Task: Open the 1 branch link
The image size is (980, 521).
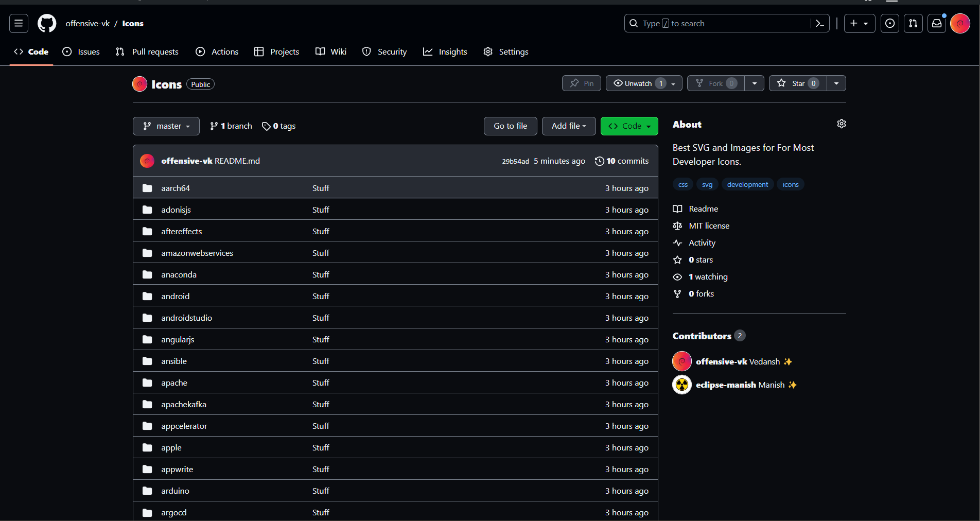Action: tap(231, 126)
